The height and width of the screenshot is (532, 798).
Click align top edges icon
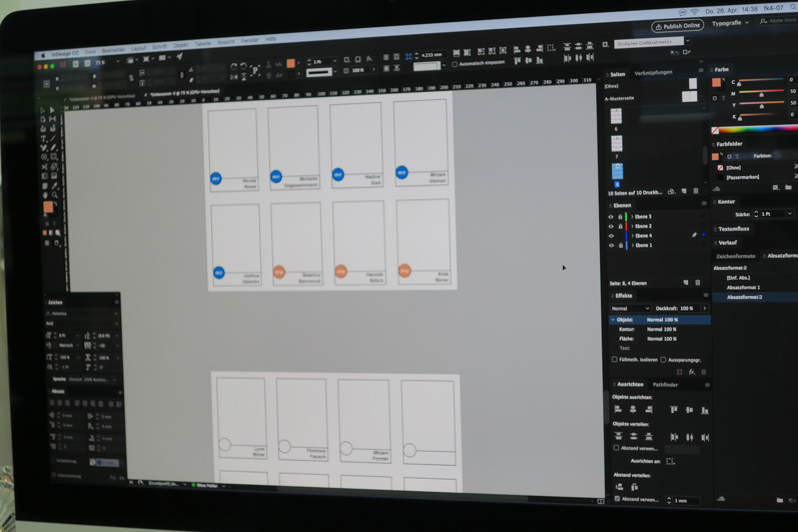[x=674, y=410]
